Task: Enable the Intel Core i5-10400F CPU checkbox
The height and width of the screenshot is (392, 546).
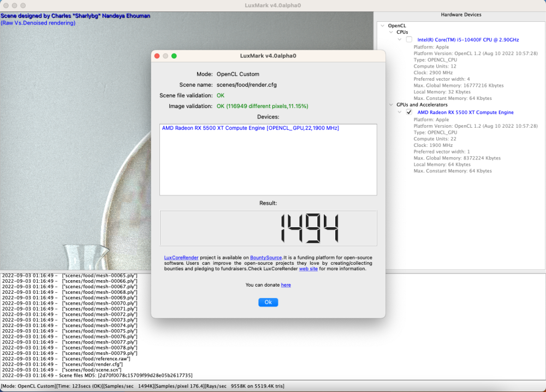Action: pos(409,39)
